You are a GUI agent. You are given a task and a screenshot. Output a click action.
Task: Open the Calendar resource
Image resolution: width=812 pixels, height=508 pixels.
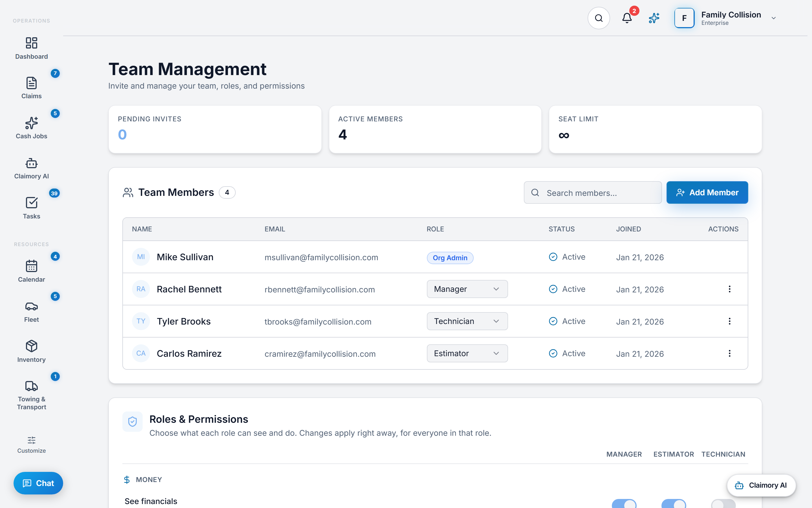[x=32, y=271]
